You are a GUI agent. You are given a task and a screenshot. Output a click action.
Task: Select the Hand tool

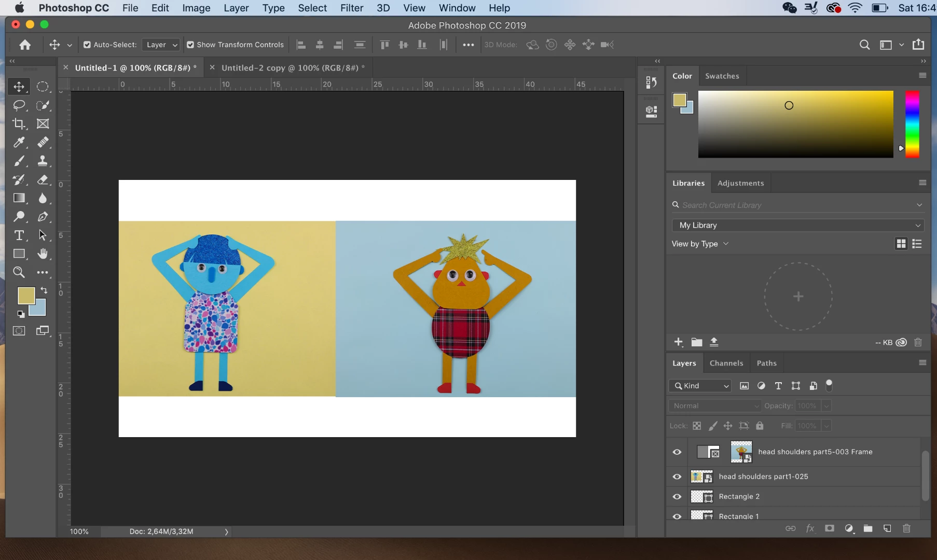click(43, 254)
